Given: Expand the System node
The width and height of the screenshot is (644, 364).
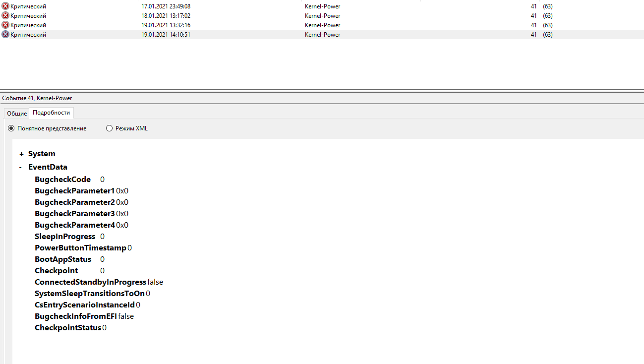Looking at the screenshot, I should (x=21, y=154).
